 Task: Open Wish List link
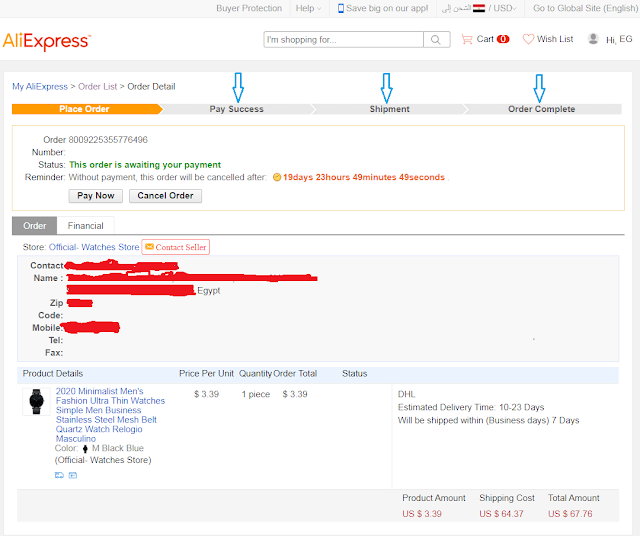[x=555, y=39]
